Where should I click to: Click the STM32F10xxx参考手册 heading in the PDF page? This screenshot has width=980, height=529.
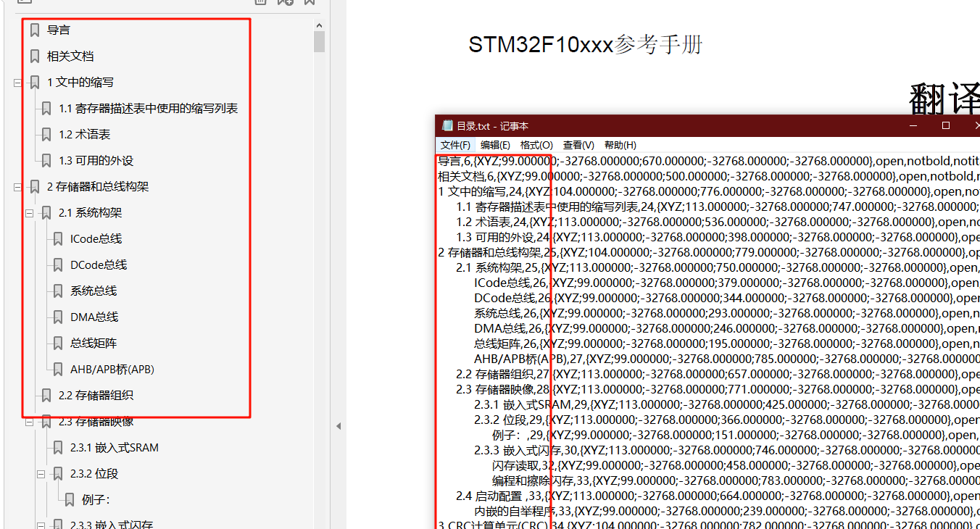586,45
